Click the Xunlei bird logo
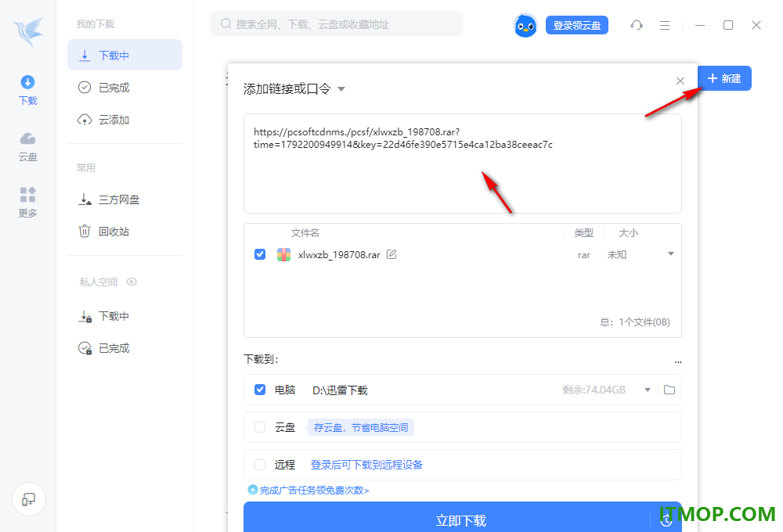This screenshot has height=532, width=783. [28, 31]
